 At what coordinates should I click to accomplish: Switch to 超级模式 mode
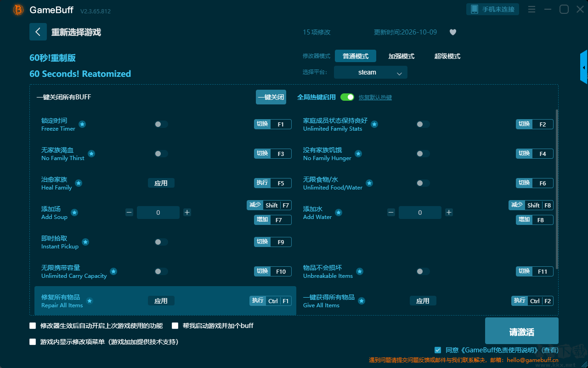click(447, 56)
